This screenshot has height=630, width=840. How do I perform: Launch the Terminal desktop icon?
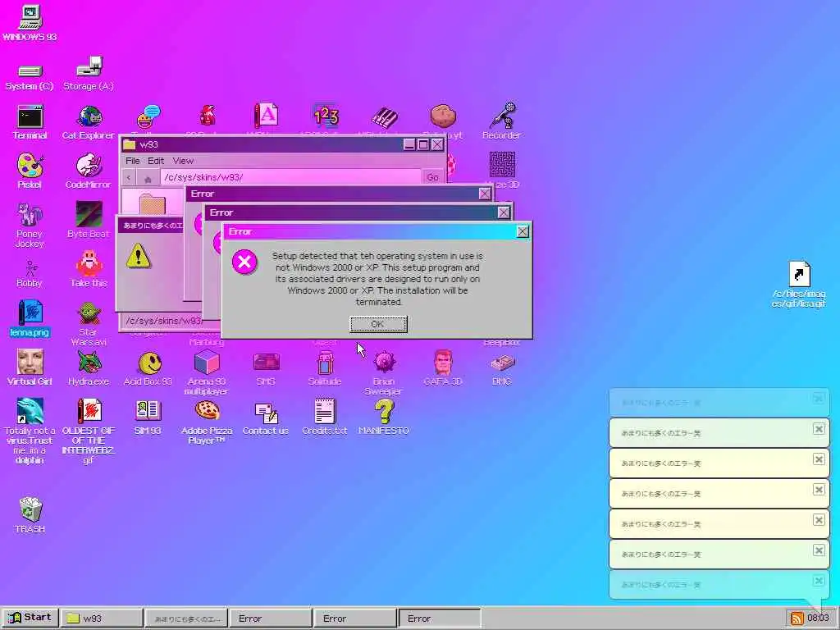coord(30,116)
